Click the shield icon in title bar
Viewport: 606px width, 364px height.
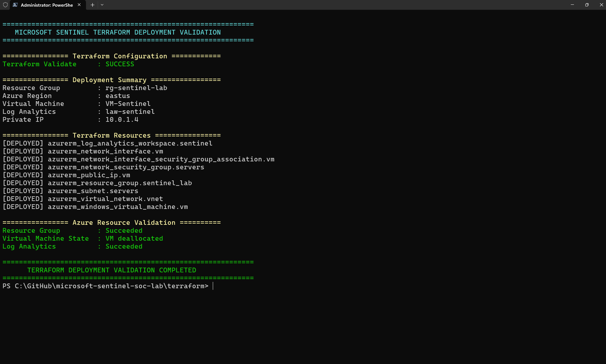coord(5,5)
